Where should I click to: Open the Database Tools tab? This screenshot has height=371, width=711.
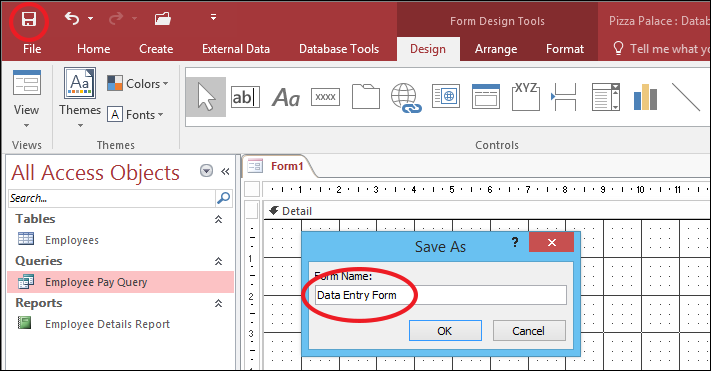click(339, 49)
